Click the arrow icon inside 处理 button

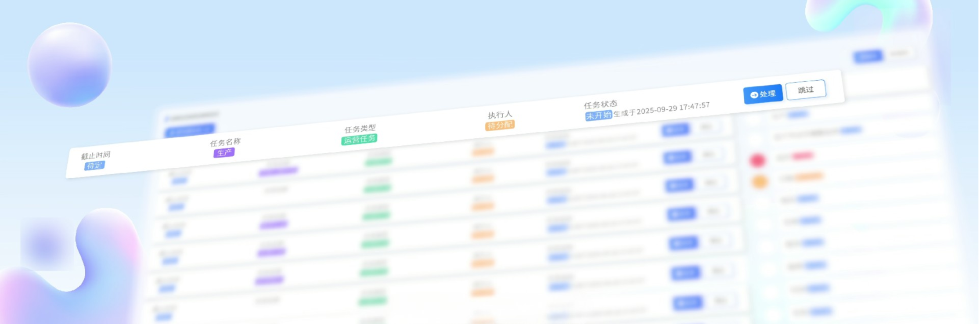click(754, 95)
